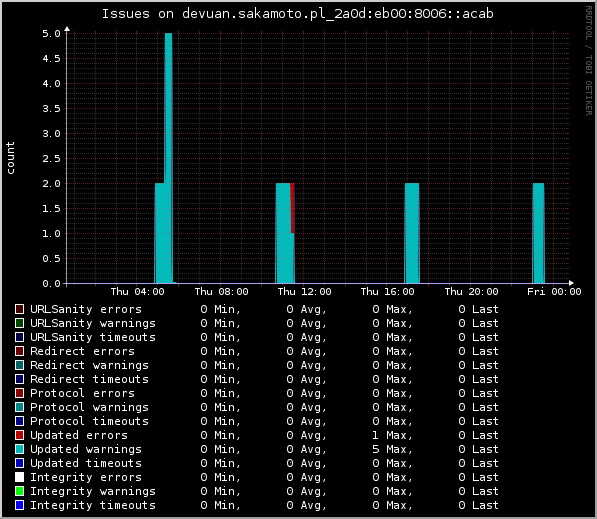This screenshot has height=519, width=597.
Task: Click the count y-axis label
Action: pos(10,158)
